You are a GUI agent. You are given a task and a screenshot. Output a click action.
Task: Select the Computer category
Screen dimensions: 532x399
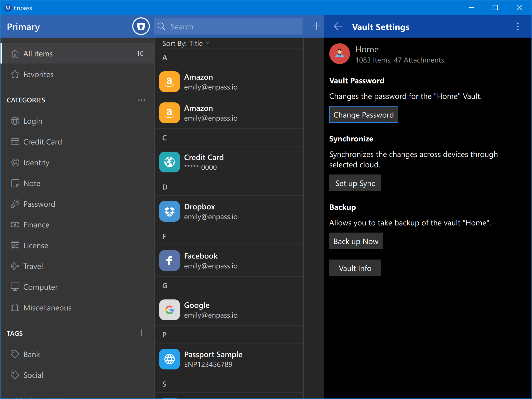click(77, 287)
